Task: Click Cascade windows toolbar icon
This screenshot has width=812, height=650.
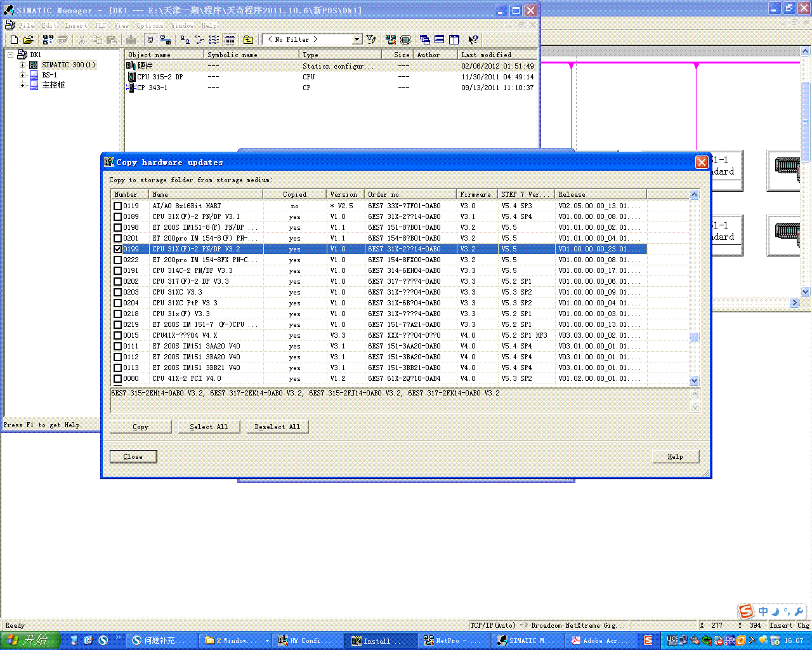Action: pyautogui.click(x=425, y=39)
